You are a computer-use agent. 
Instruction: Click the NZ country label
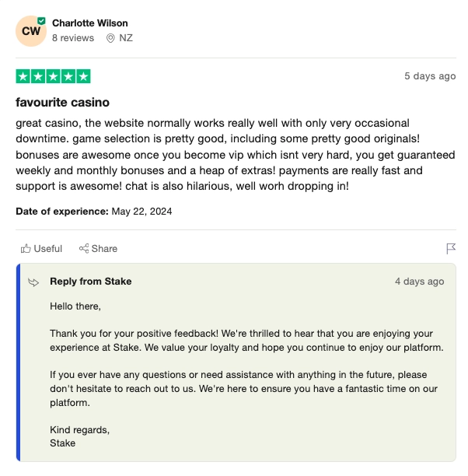126,38
